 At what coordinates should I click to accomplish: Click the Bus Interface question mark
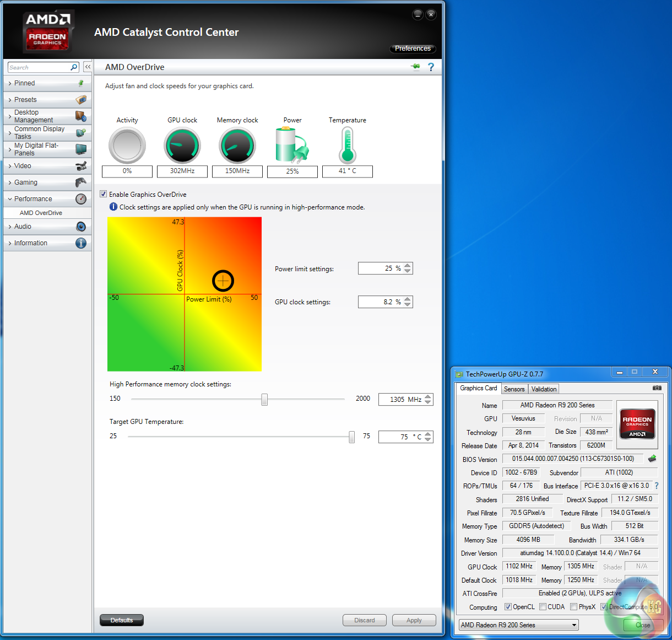pos(657,486)
